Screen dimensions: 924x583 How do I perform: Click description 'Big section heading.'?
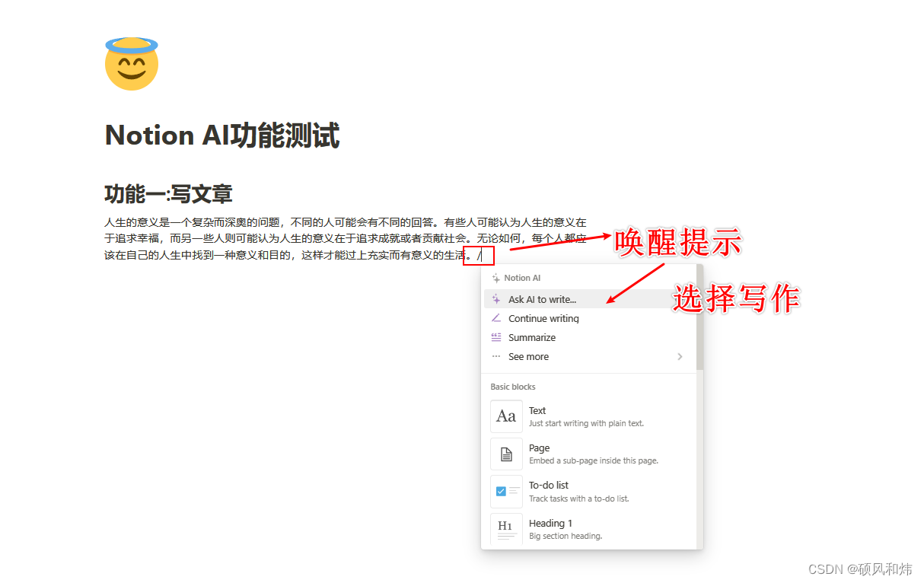(566, 536)
